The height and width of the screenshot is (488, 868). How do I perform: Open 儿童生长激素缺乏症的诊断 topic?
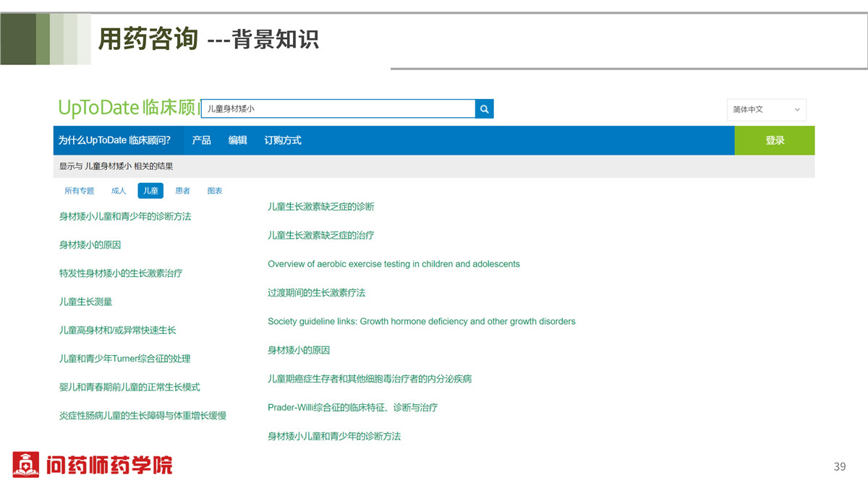coord(320,207)
